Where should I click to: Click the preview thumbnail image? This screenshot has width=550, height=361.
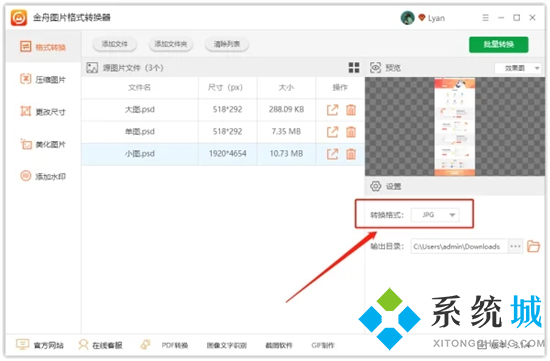click(455, 127)
